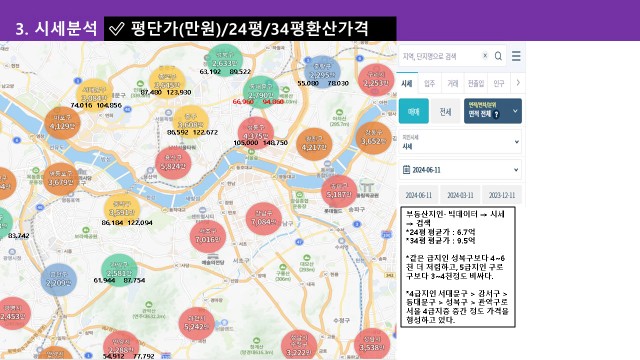The image size is (640, 360).
Task: Switch to the 거래 tab
Action: pyautogui.click(x=453, y=83)
